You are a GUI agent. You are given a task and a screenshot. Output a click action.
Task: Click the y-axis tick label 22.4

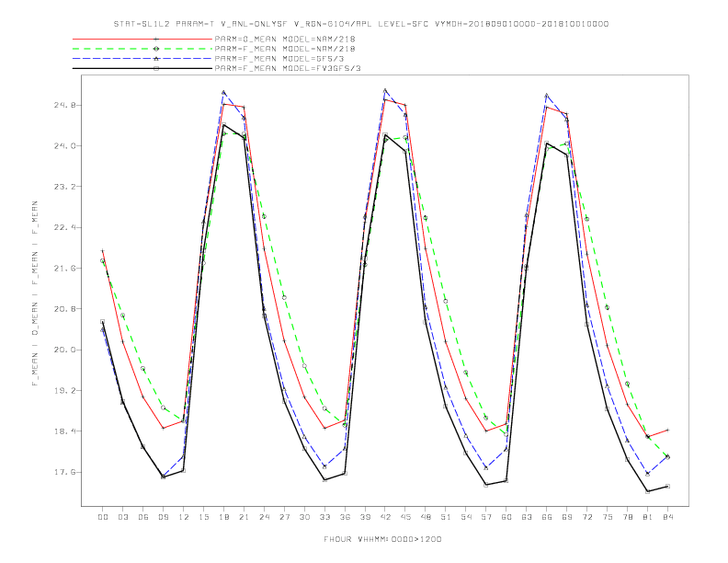click(x=63, y=227)
